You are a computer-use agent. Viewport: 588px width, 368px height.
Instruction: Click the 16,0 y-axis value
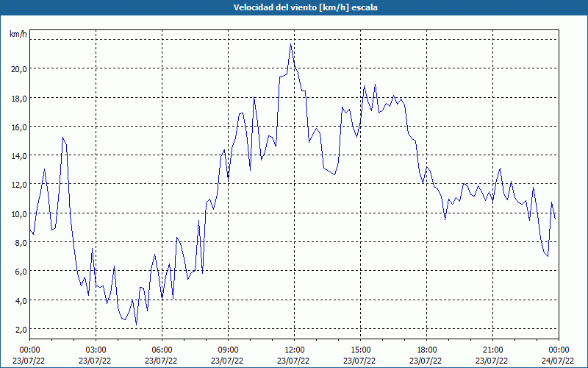pos(19,127)
